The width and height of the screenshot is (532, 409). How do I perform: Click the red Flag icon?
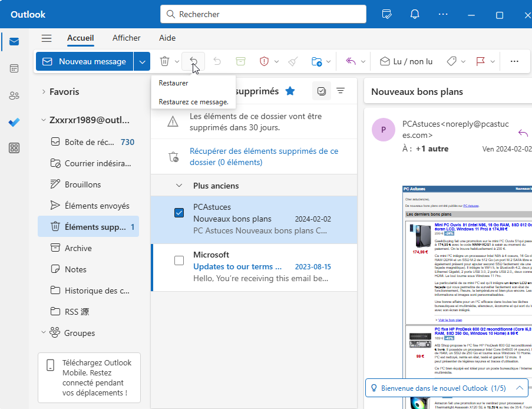pos(480,61)
